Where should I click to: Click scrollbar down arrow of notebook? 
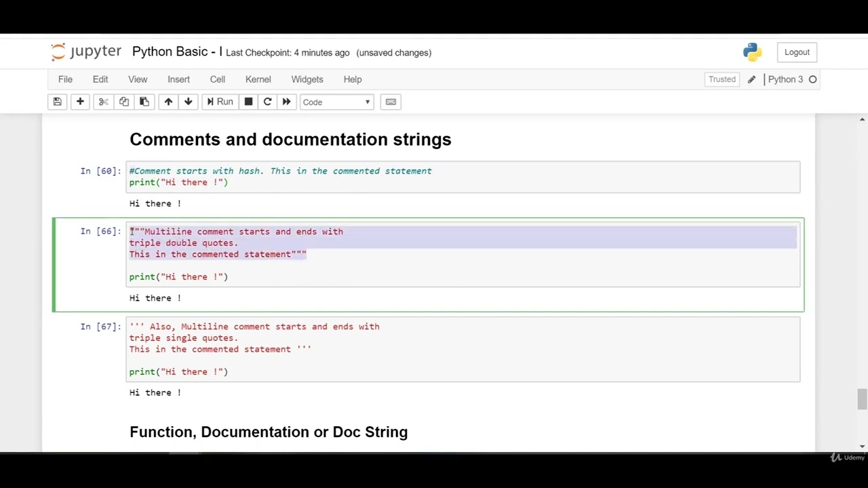tap(862, 446)
